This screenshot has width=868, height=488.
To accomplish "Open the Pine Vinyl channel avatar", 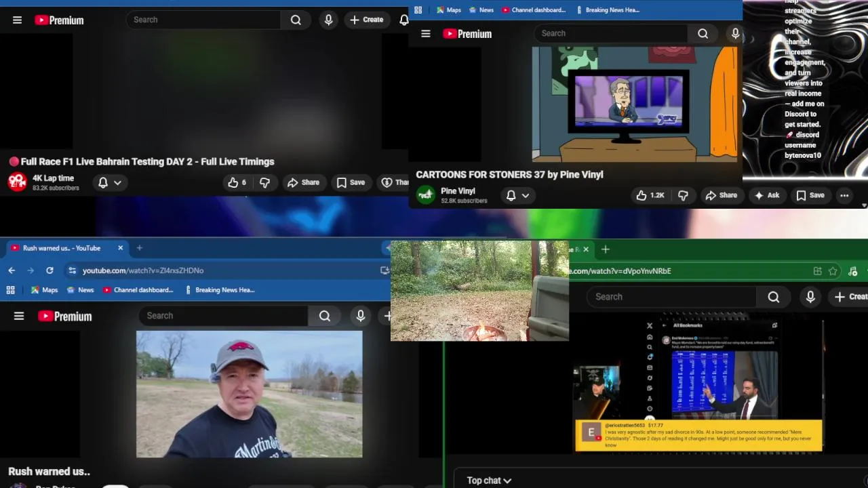I will click(426, 195).
